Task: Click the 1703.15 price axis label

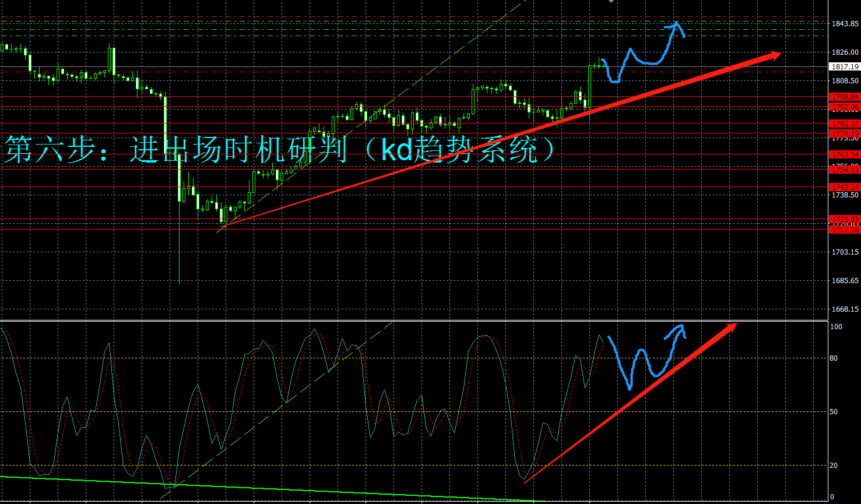Action: tap(845, 252)
